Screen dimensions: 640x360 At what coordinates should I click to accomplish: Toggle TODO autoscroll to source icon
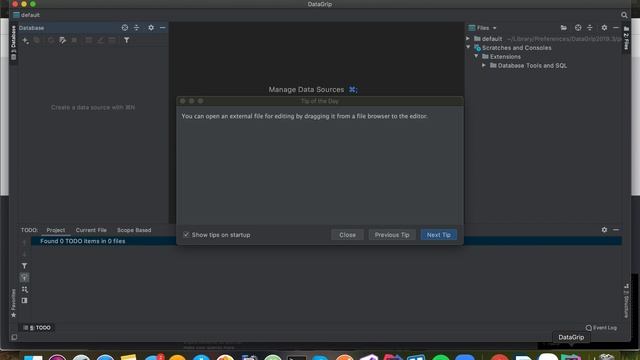[24, 278]
